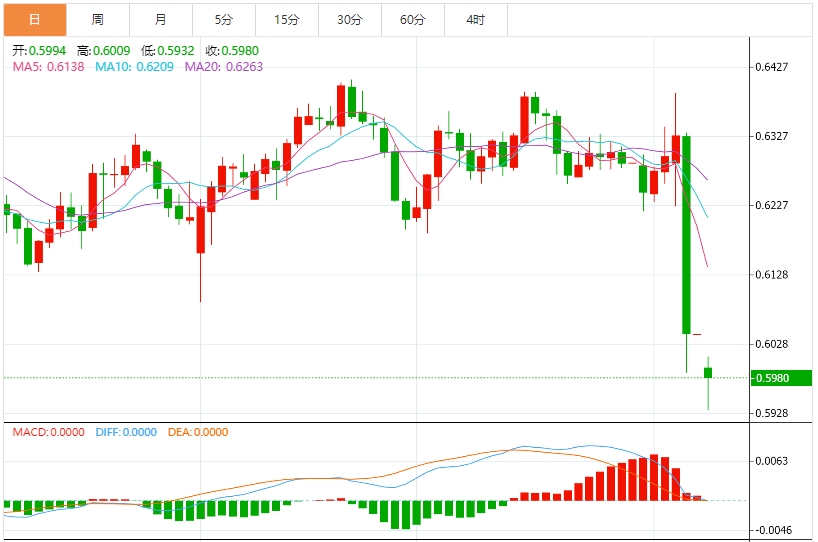Image resolution: width=818 pixels, height=542 pixels.
Task: Click the opening price 开:0.5994
Action: [39, 51]
